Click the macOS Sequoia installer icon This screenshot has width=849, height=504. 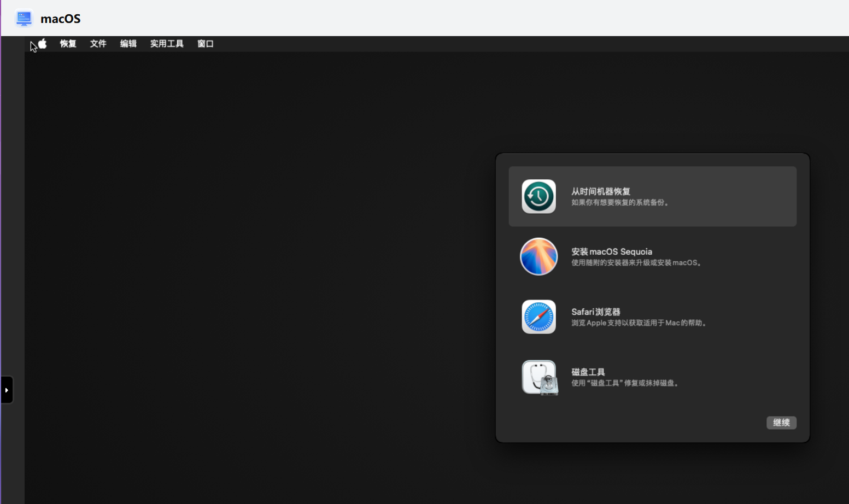pyautogui.click(x=538, y=256)
